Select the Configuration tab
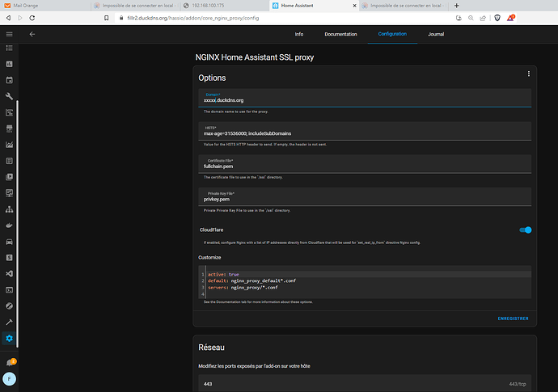 [392, 34]
